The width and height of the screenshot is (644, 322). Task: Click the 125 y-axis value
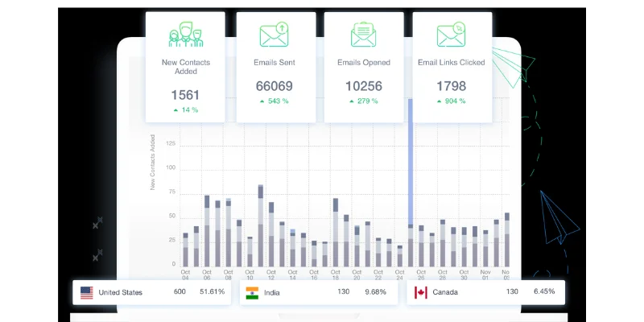171,144
